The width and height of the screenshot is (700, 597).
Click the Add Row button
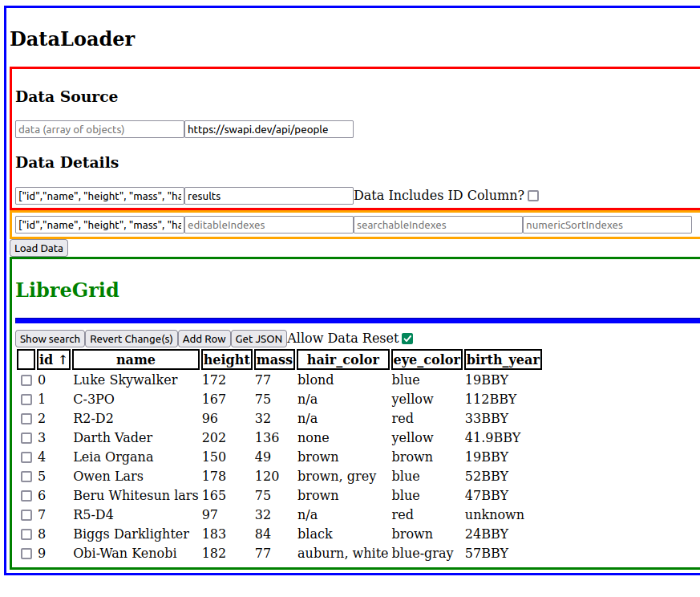pos(204,338)
